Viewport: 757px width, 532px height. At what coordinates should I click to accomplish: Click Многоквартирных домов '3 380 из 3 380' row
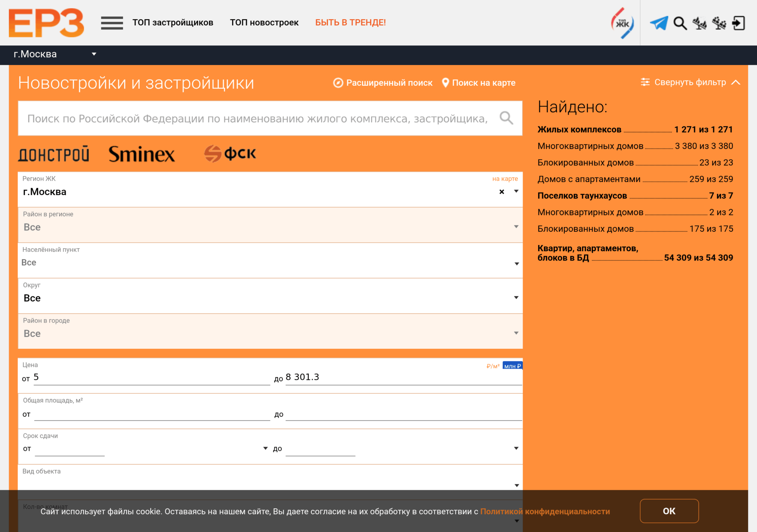click(635, 146)
